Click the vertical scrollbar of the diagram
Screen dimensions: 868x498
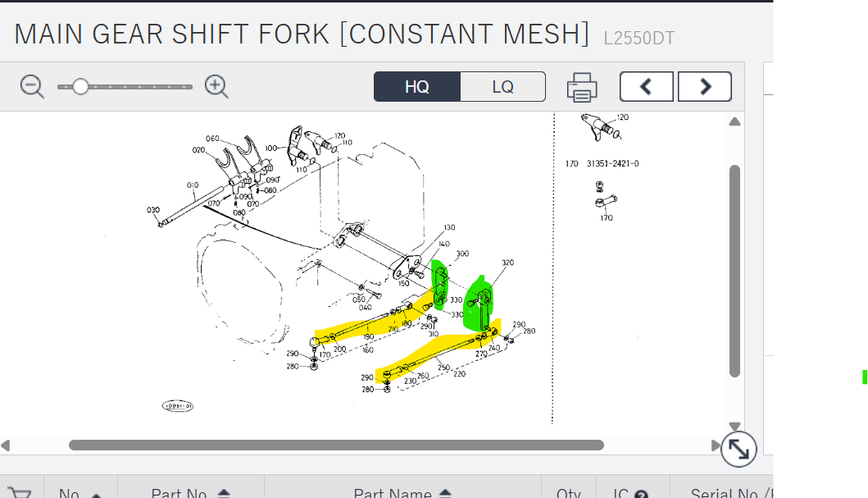coord(734,271)
